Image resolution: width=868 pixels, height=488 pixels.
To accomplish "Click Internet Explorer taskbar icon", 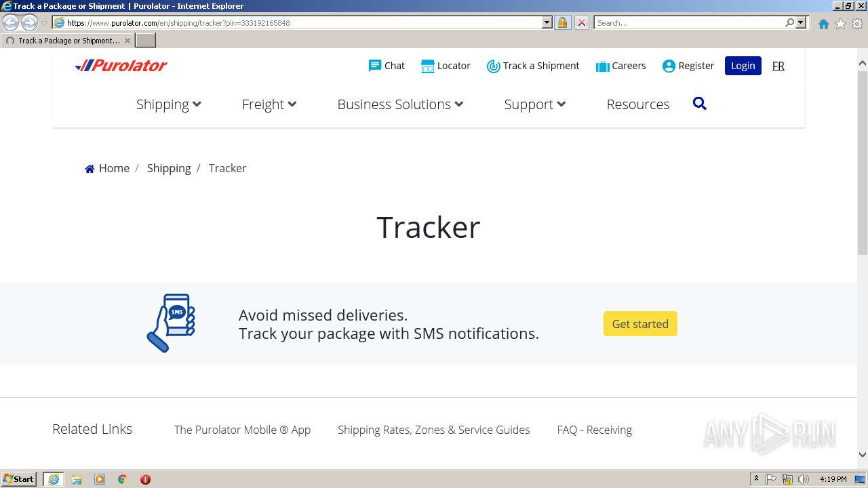I will point(54,479).
